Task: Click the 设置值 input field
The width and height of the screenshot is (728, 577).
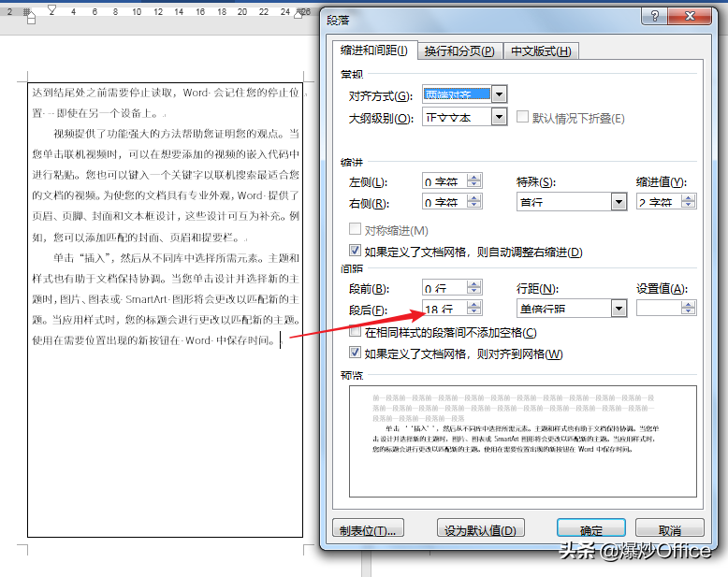Action: 659,308
